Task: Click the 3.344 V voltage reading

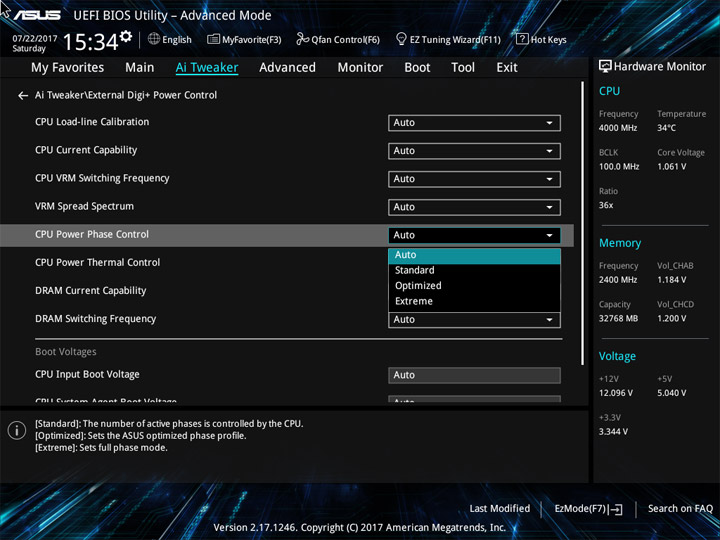Action: pos(613,432)
